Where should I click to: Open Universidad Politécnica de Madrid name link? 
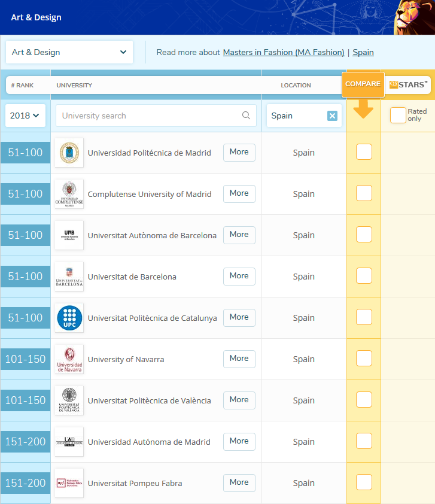coord(150,153)
